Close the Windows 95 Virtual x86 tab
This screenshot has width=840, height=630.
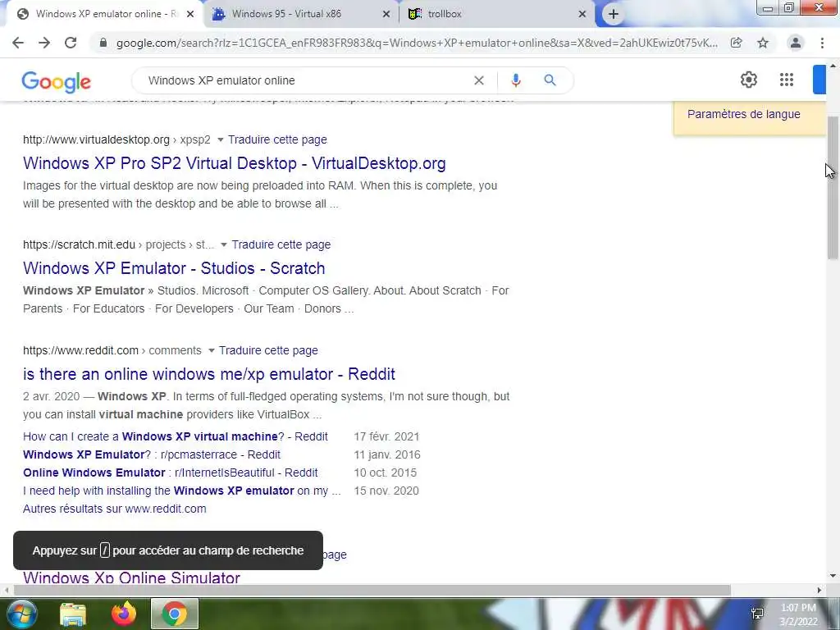(x=386, y=14)
